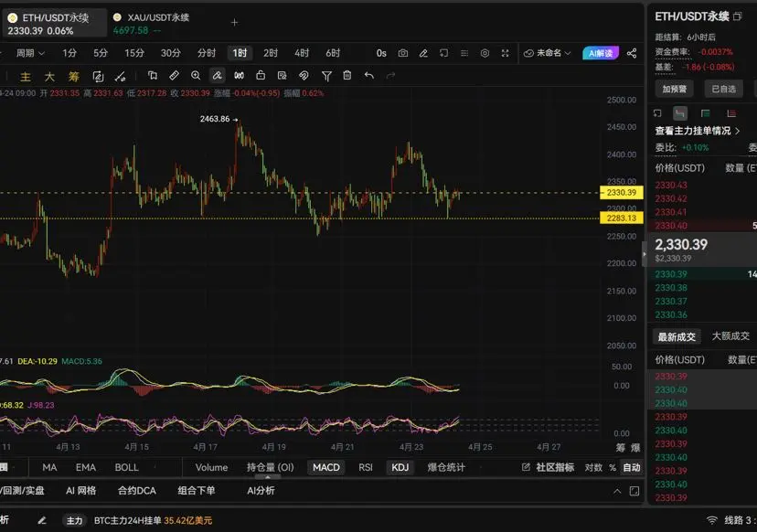757x532 pixels.
Task: Select the 最新成交 tab
Action: coord(677,336)
